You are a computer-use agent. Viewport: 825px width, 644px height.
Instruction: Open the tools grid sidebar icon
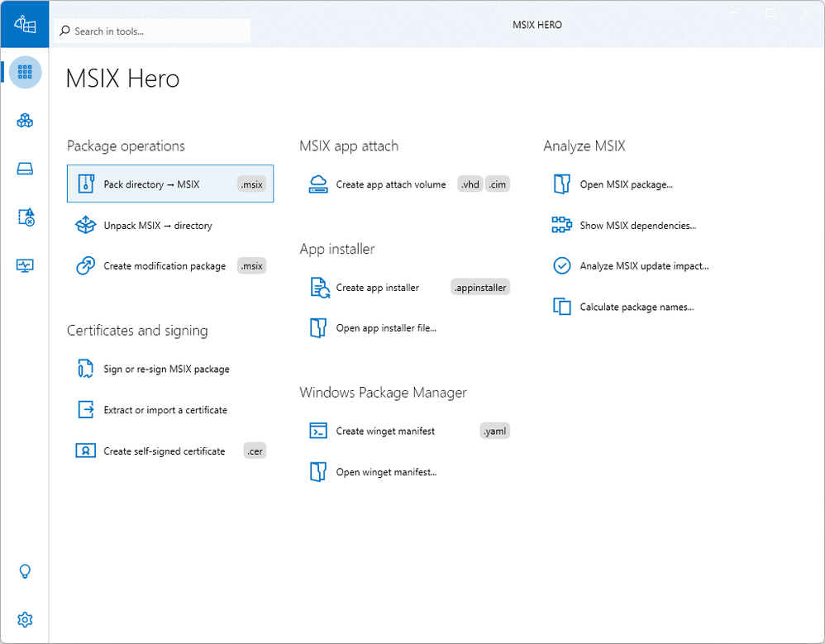tap(25, 72)
